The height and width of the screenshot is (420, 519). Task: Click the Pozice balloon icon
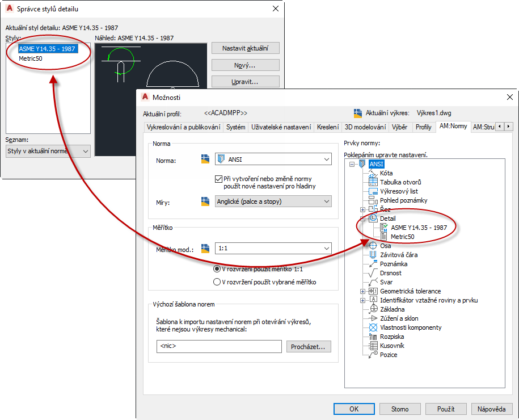tap(373, 355)
